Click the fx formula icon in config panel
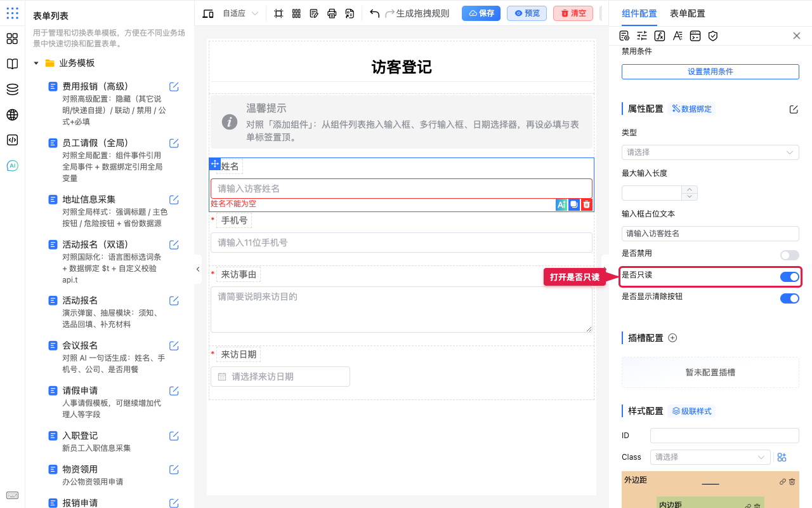 [x=660, y=36]
